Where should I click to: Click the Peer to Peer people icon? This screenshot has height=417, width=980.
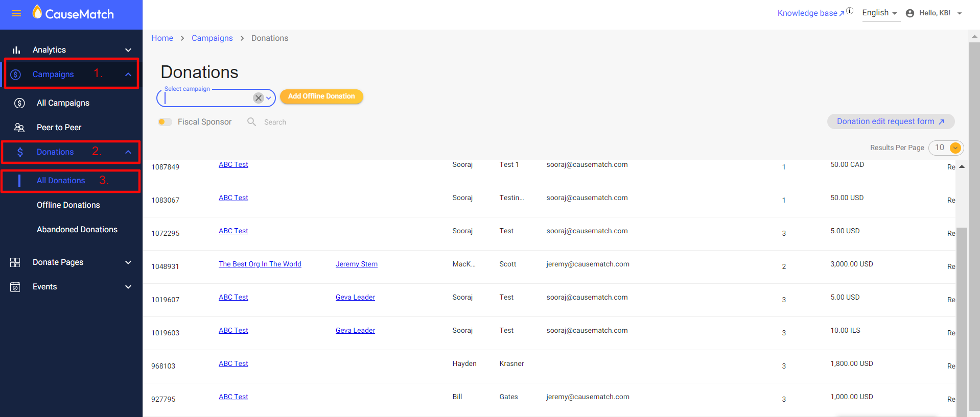pyautogui.click(x=19, y=128)
